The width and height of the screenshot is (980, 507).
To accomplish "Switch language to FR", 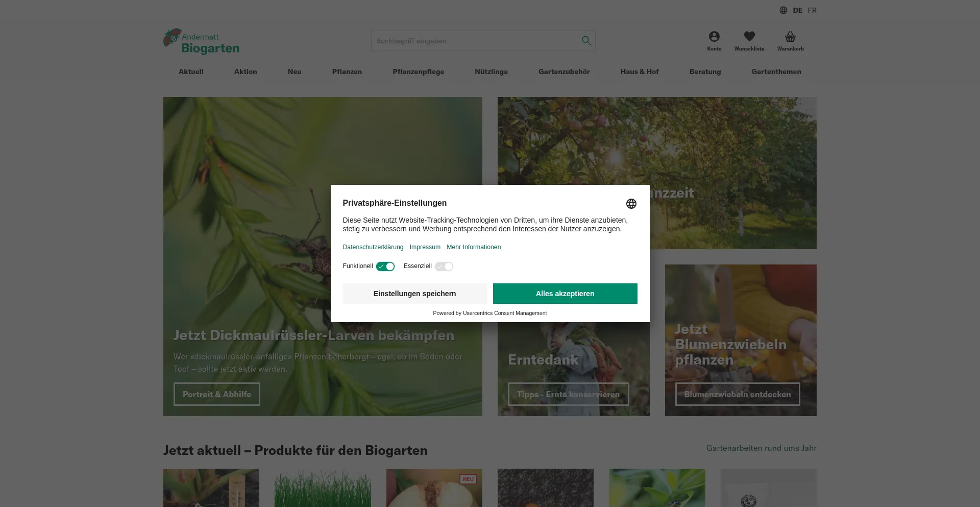I will [x=812, y=10].
